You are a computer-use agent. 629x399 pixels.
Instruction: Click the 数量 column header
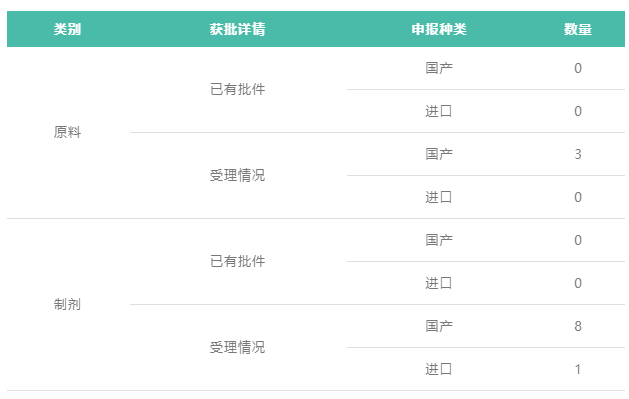click(x=578, y=29)
